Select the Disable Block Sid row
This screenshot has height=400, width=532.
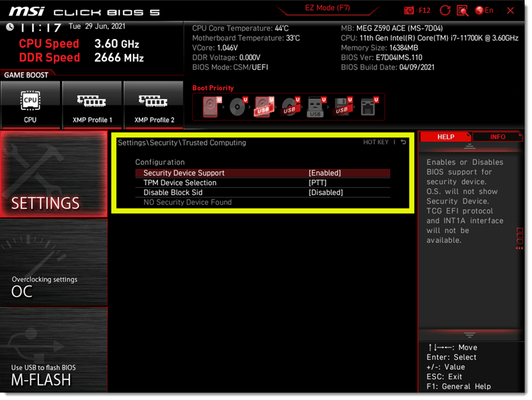pyautogui.click(x=262, y=193)
